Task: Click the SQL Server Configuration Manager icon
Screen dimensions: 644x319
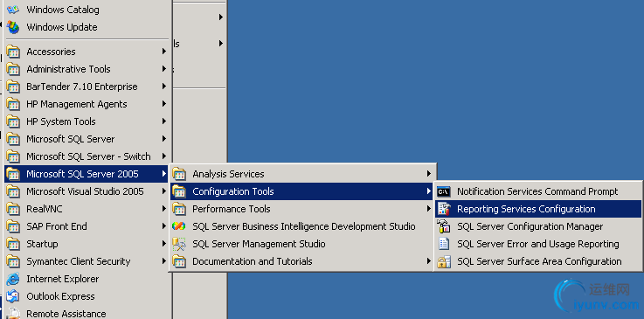Action: [x=444, y=226]
